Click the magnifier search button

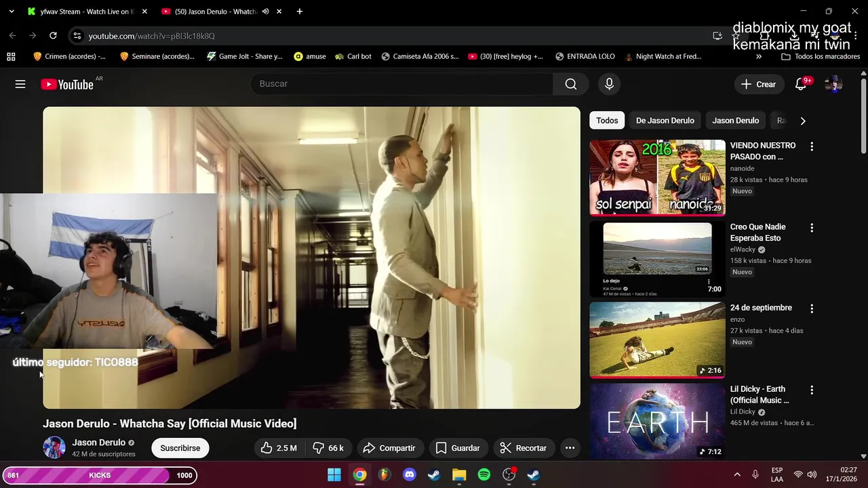(x=571, y=84)
